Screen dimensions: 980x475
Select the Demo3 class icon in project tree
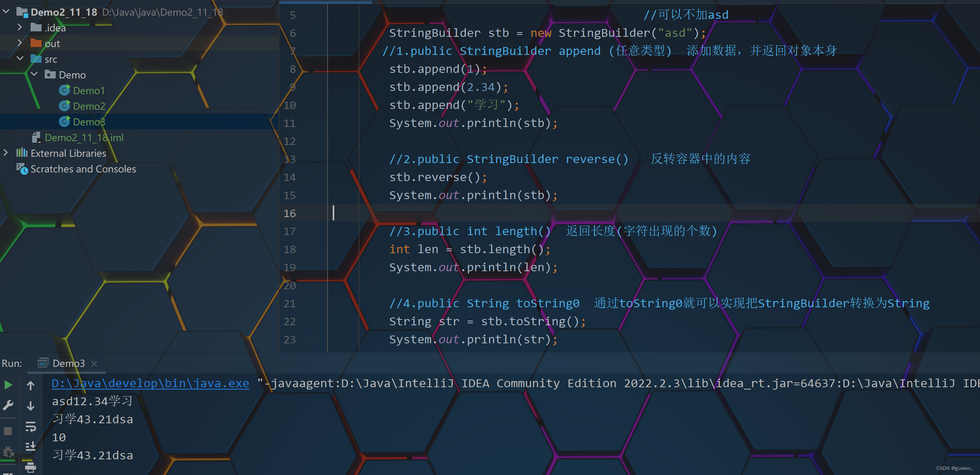(65, 121)
